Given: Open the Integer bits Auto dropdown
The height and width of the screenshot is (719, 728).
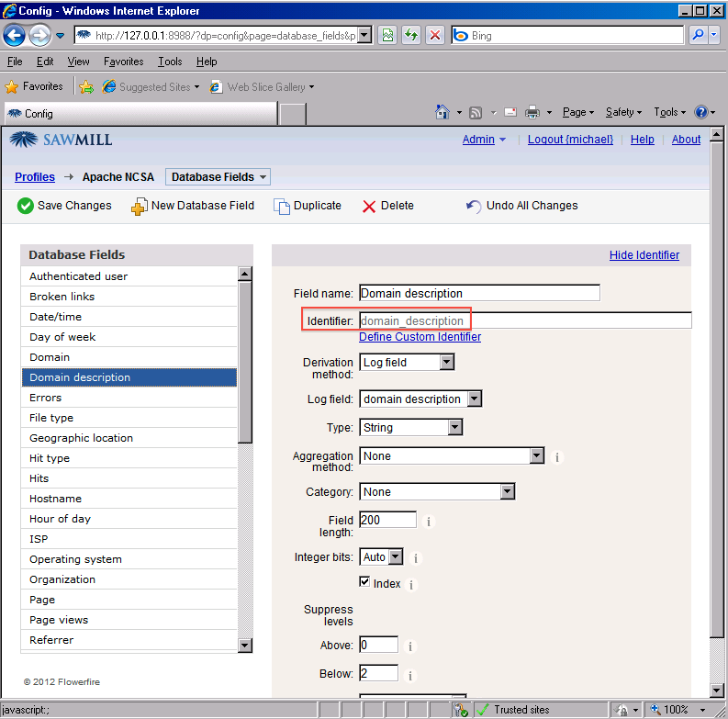Looking at the screenshot, I should pos(395,557).
